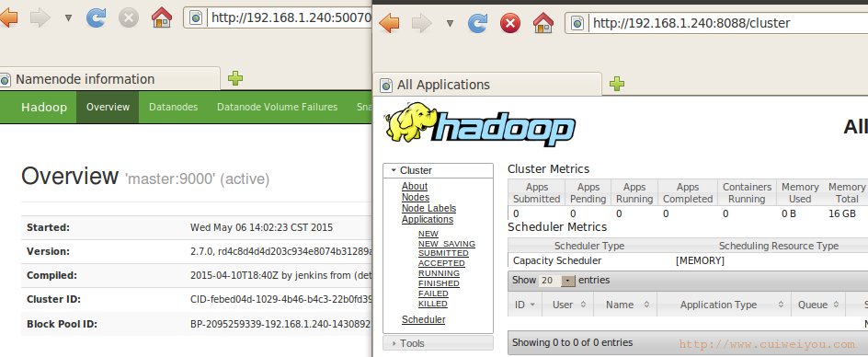Click the Block Pool ID value
This screenshot has width=868, height=357.
point(280,324)
